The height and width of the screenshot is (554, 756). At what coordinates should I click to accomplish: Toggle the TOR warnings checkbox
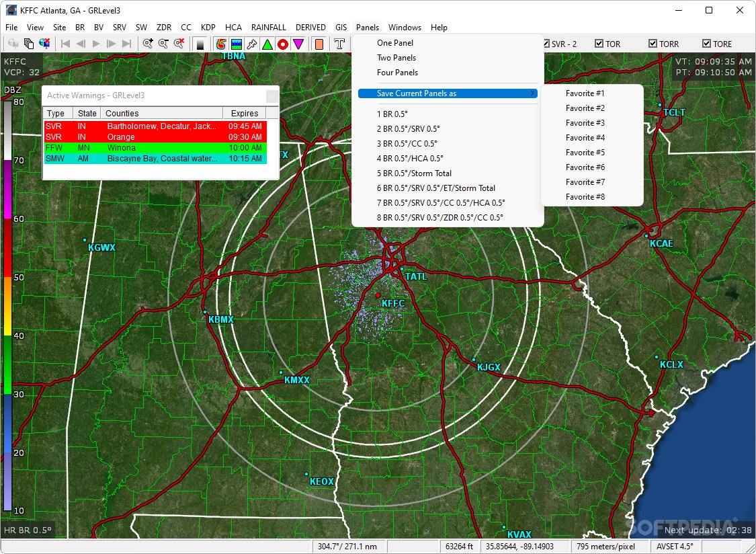599,44
